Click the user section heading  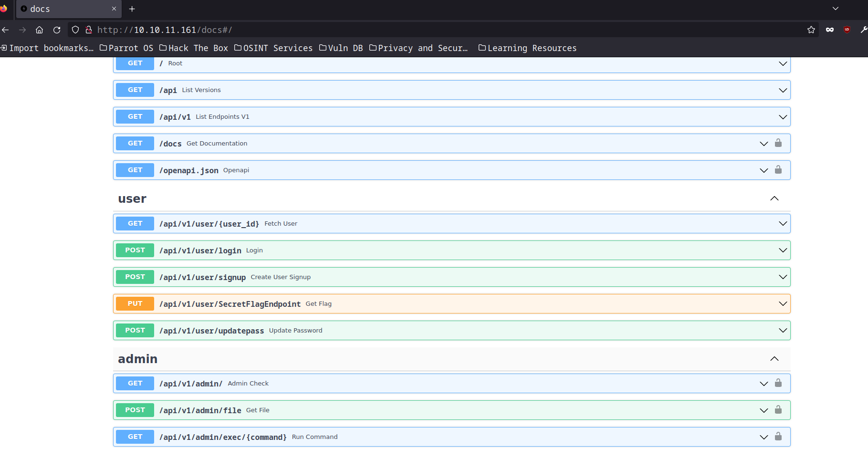(x=132, y=198)
